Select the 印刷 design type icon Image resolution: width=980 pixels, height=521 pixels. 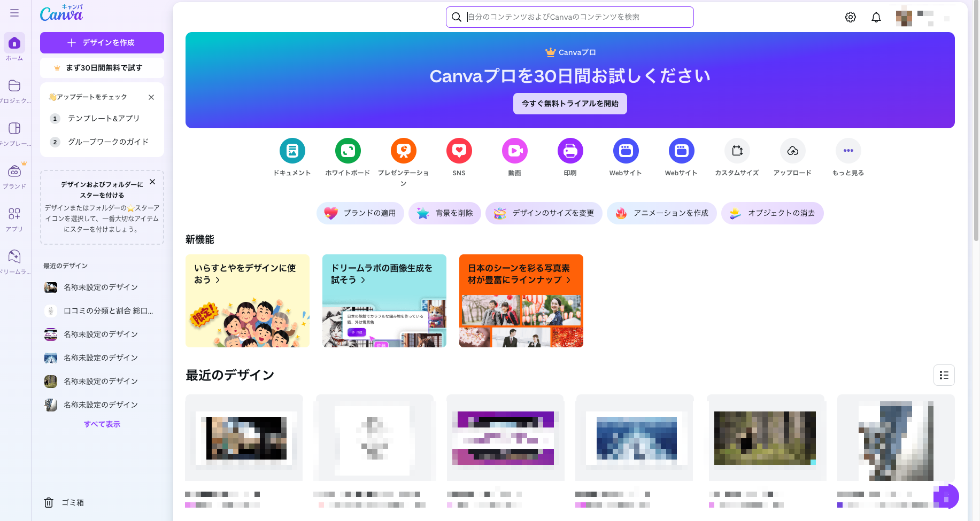point(570,151)
